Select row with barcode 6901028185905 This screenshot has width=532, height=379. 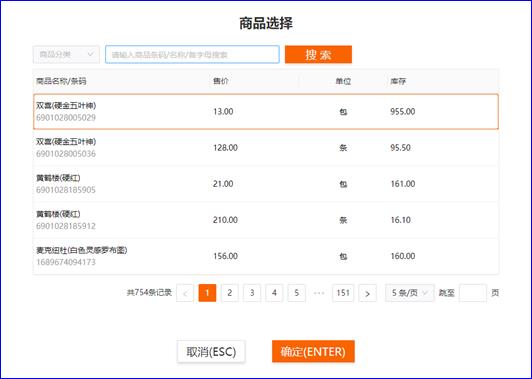tap(266, 184)
